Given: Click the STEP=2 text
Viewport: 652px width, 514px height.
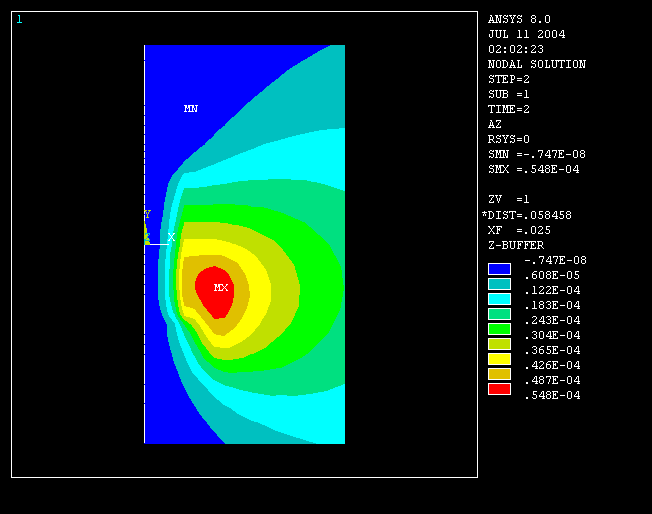Looking at the screenshot, I should point(509,79).
